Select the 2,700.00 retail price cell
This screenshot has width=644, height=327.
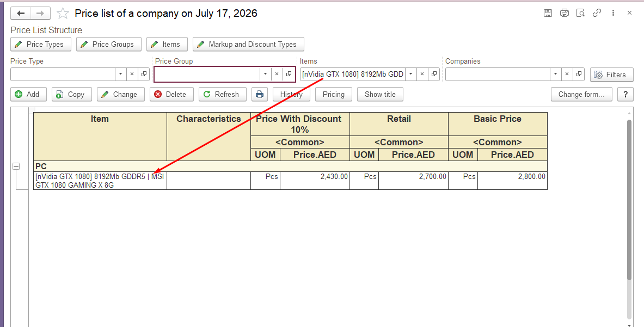pos(413,181)
